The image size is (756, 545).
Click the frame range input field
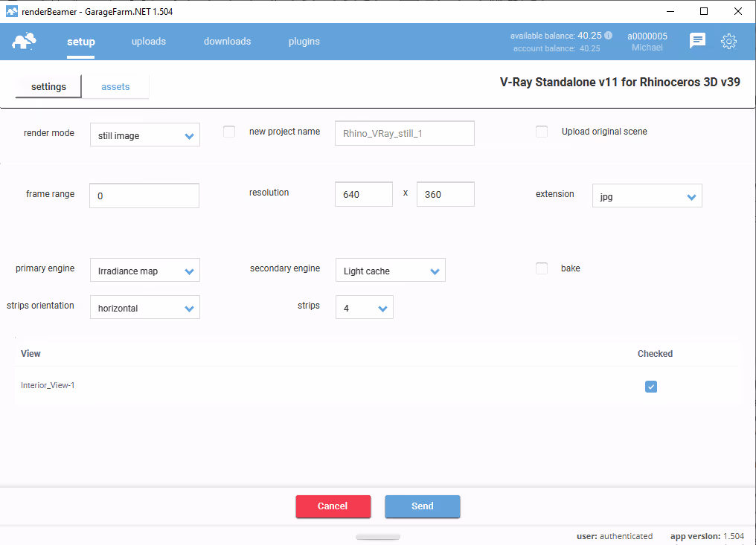[144, 195]
